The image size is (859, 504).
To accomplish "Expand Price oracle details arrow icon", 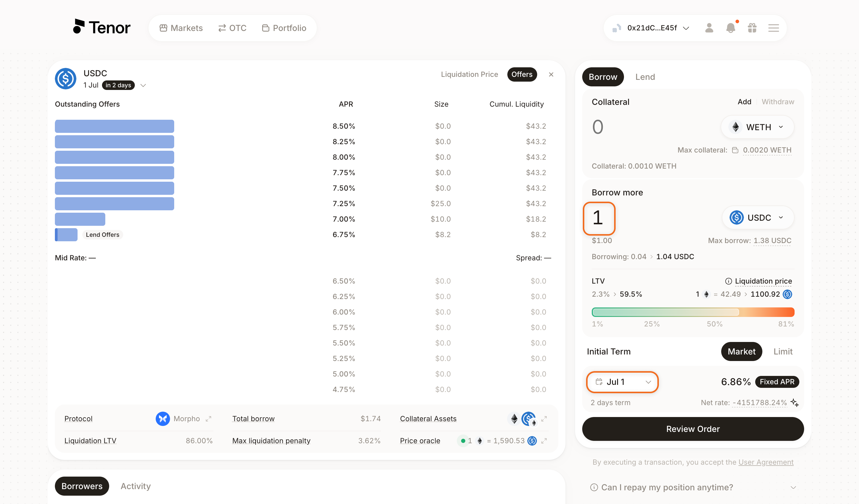I will coord(544,441).
